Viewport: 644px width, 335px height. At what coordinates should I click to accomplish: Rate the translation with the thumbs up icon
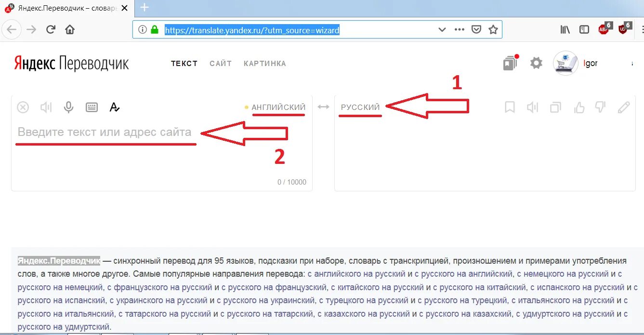pos(579,107)
